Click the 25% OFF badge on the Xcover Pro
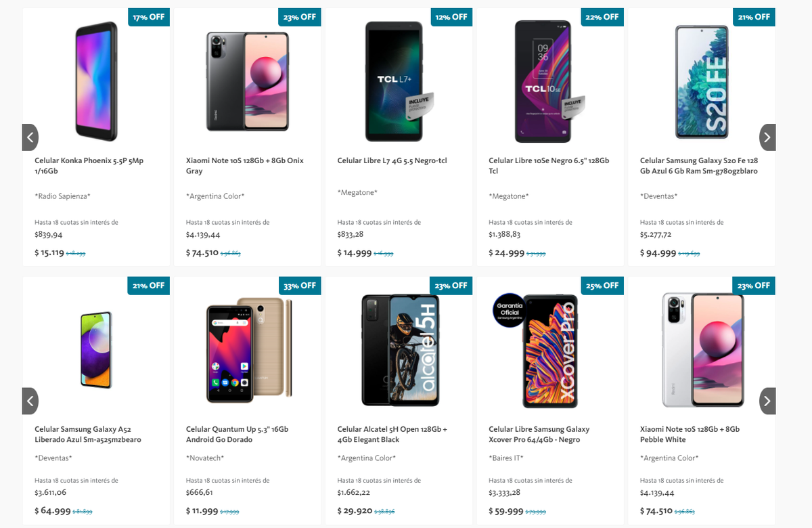This screenshot has height=528, width=812. [x=602, y=286]
